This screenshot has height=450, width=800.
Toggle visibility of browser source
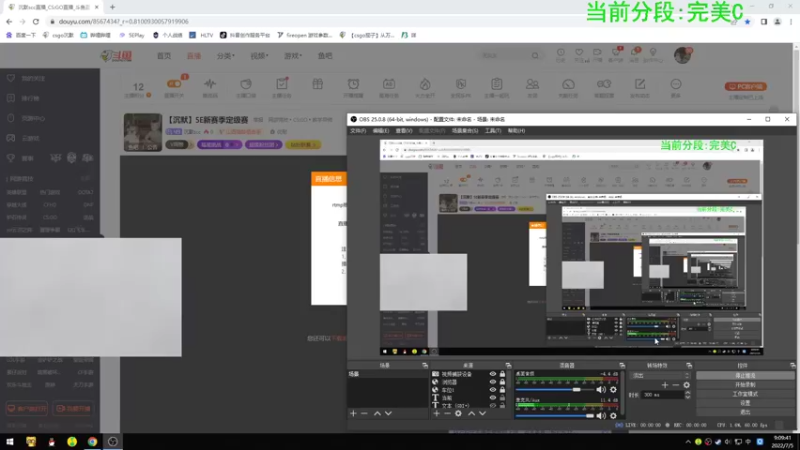click(x=492, y=382)
